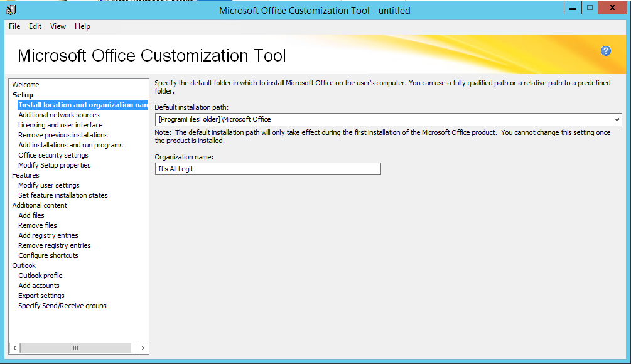The width and height of the screenshot is (631, 364).
Task: Select Additional network sources in sidebar
Action: coord(59,115)
